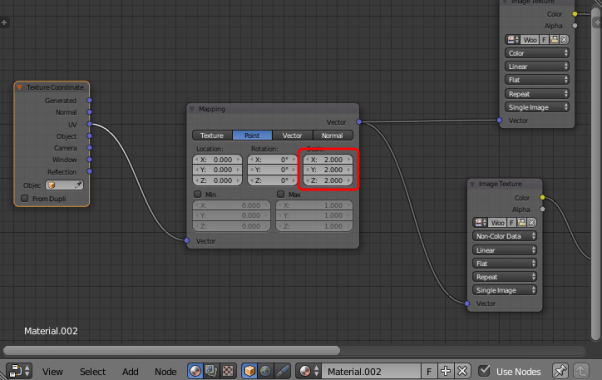The width and height of the screenshot is (602, 380).
Task: Choose Object shader type cube icon
Action: point(250,371)
